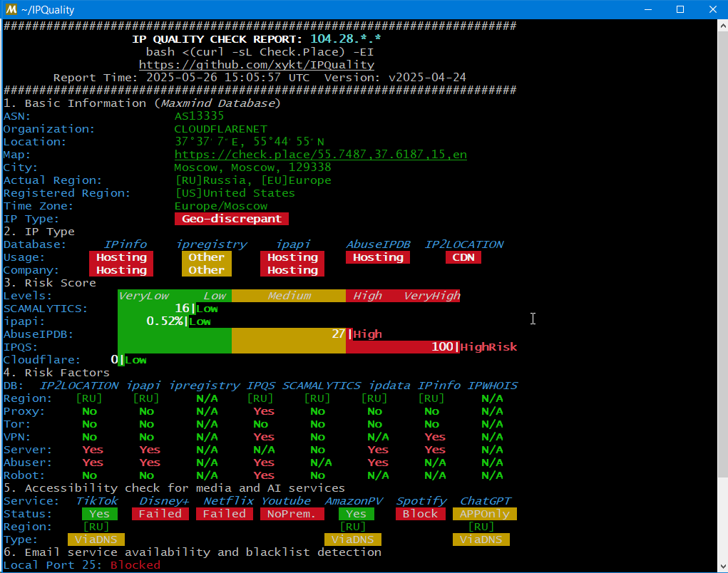The width and height of the screenshot is (728, 573).
Task: Click the ViaDNS type badge under ChatGPT
Action: click(x=481, y=539)
